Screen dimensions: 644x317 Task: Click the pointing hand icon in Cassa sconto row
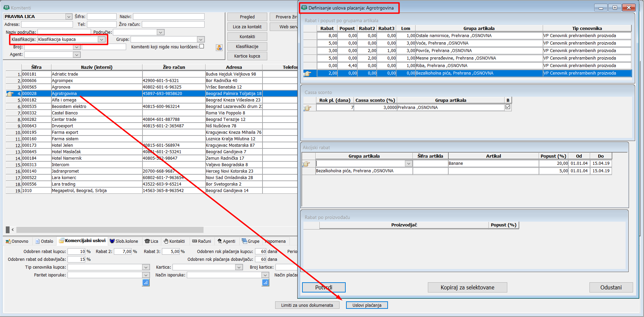(308, 108)
